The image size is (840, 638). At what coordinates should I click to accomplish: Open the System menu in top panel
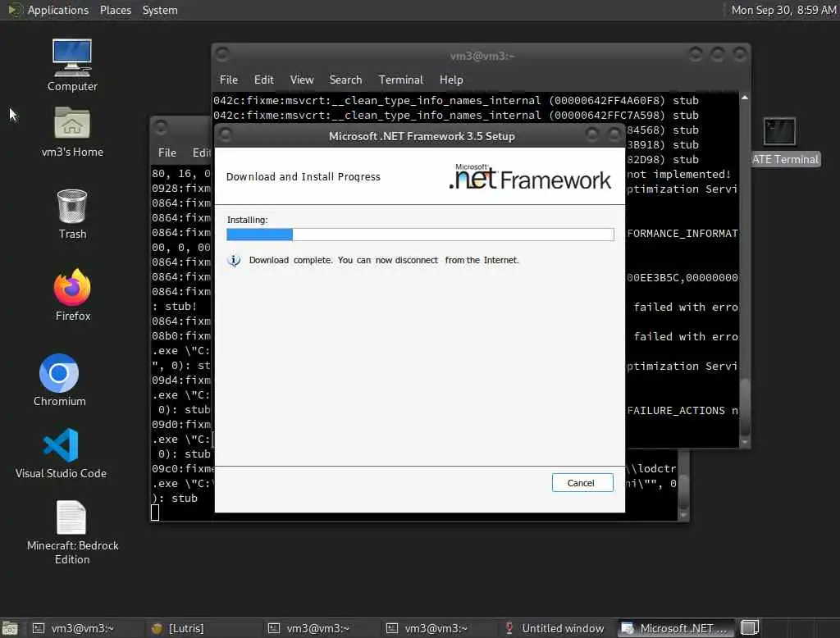[160, 10]
